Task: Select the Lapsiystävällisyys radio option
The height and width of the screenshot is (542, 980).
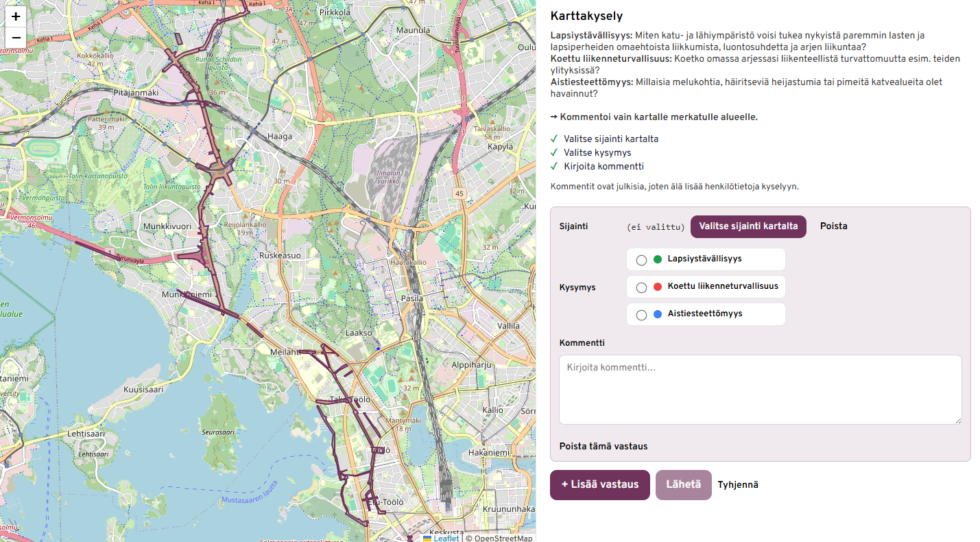Action: tap(641, 260)
